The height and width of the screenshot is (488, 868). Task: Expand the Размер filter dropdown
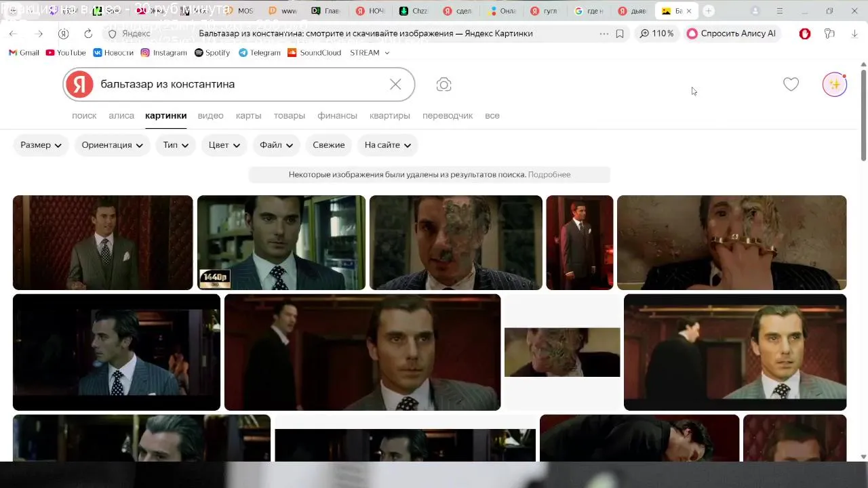pos(41,145)
